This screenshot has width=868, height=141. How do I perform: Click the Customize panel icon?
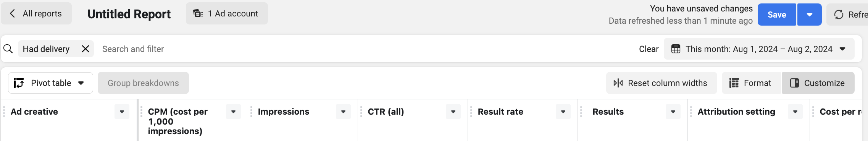pyautogui.click(x=794, y=83)
